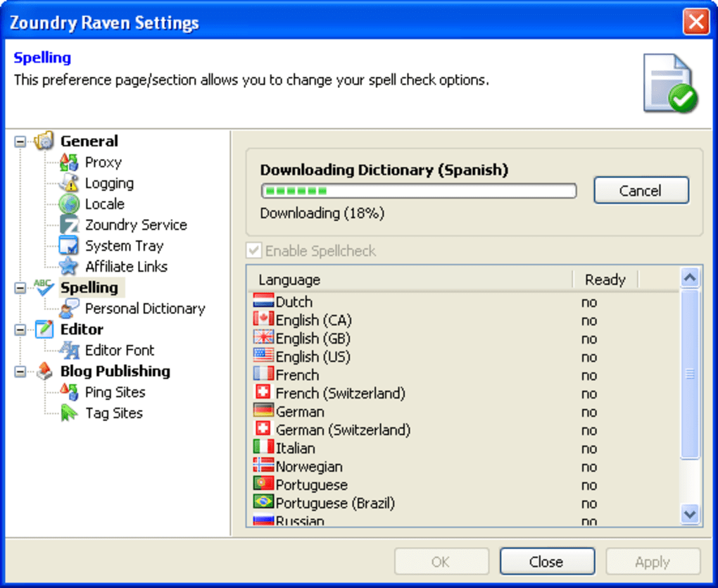Click the Proxy icon in settings tree
This screenshot has width=718, height=588.
(x=69, y=163)
